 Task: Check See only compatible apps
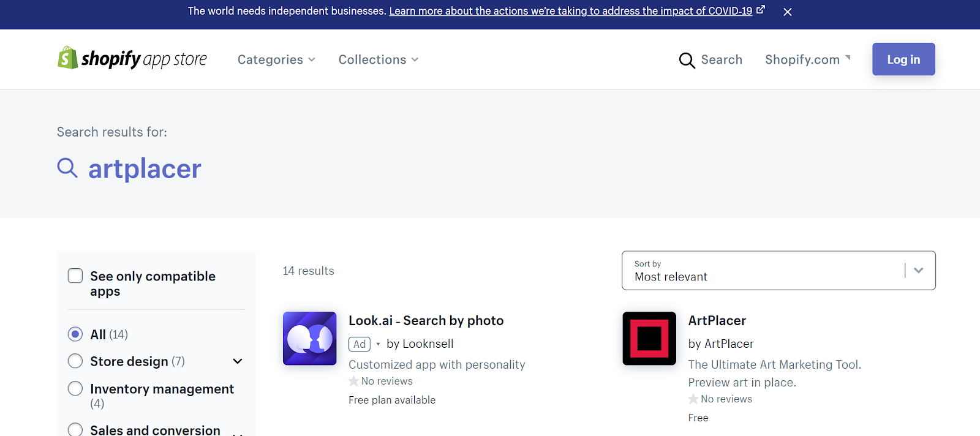click(x=75, y=276)
